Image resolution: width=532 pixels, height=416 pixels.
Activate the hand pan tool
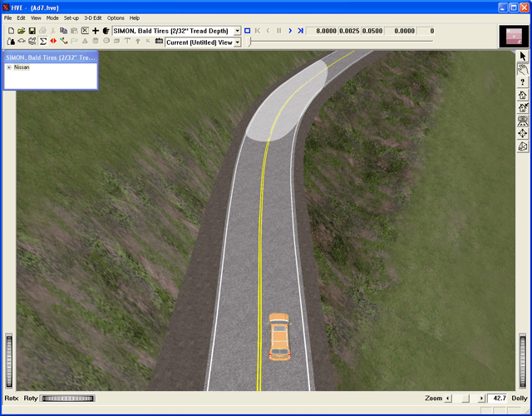(x=523, y=69)
